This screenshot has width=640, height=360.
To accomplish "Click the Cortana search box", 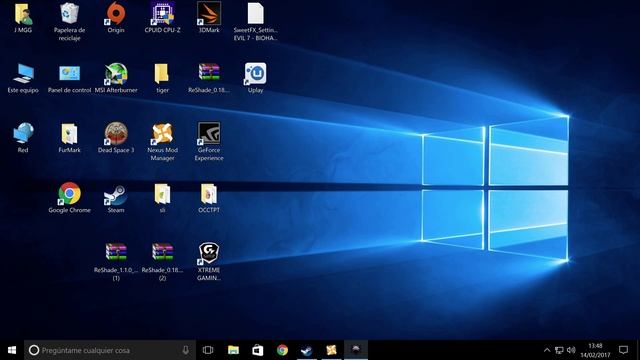I will click(x=110, y=350).
